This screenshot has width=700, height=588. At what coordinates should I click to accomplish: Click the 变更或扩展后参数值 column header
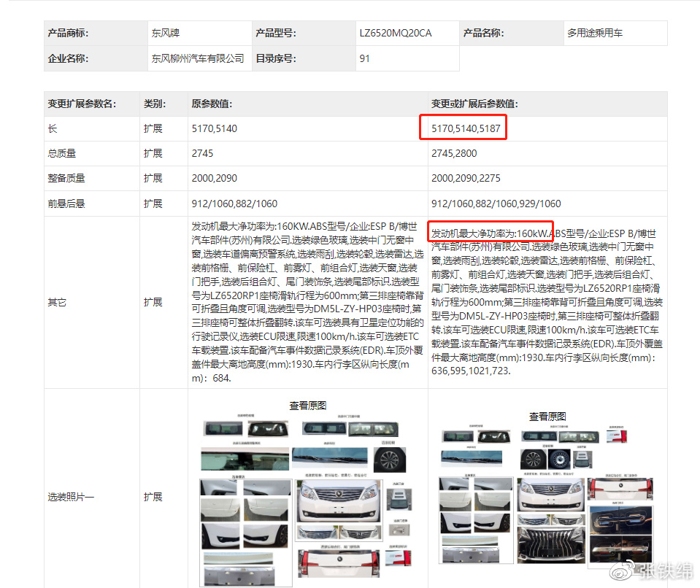(x=547, y=104)
